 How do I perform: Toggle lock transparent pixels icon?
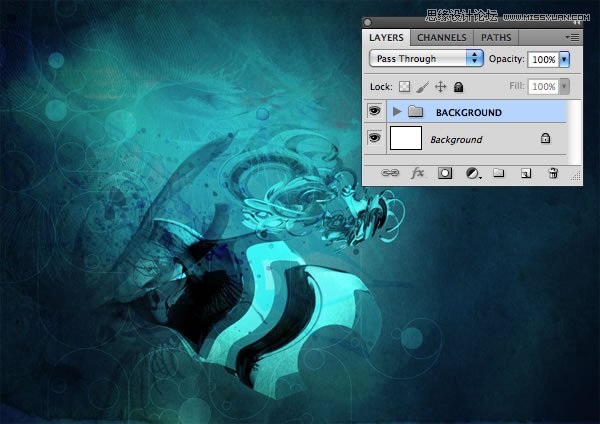click(404, 87)
